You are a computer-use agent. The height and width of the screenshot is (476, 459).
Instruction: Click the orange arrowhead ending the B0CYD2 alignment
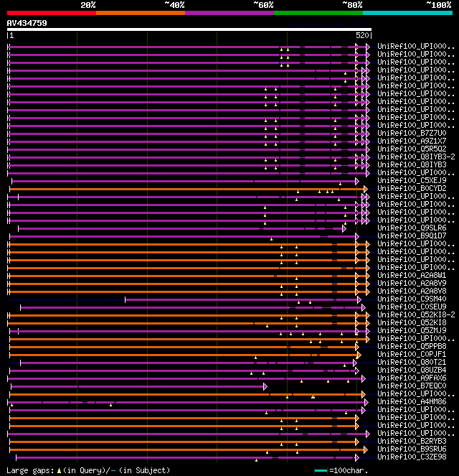366,189
